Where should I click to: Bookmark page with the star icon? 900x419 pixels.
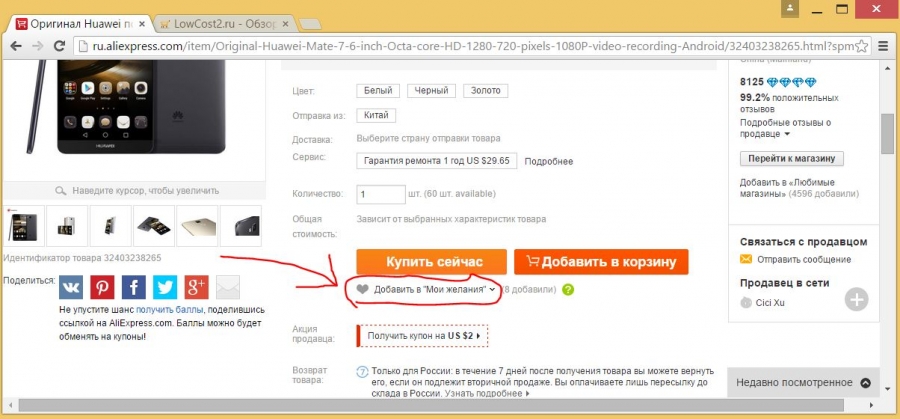tap(861, 46)
